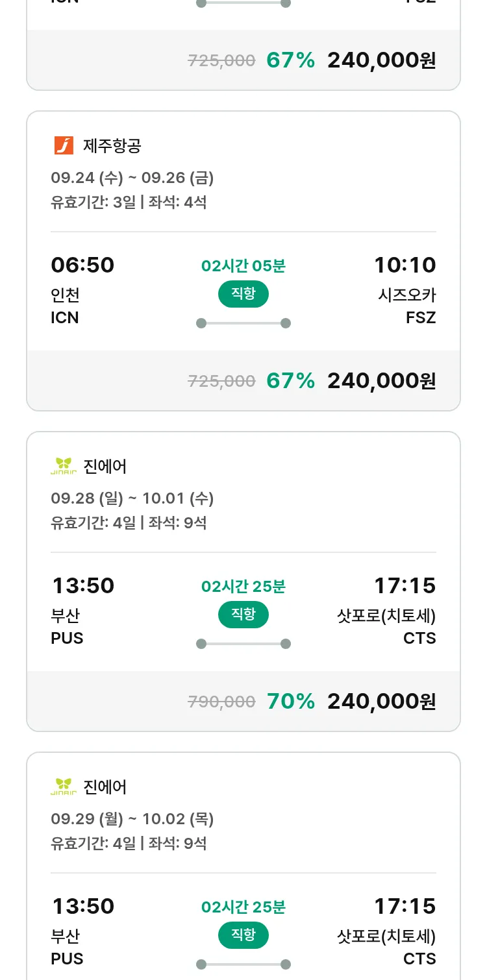487x980 pixels.
Task: Click the 06:50 Incheon departure time
Action: pyautogui.click(x=82, y=265)
